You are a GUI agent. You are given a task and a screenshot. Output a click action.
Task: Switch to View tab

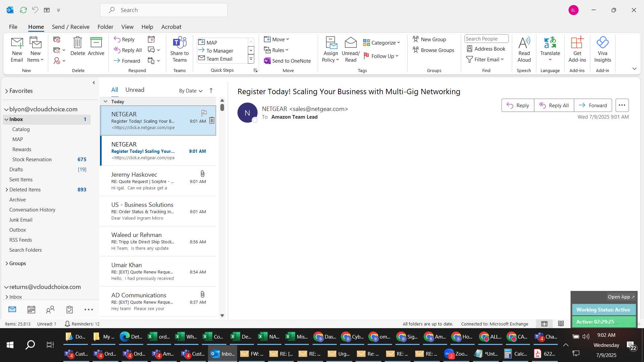tap(127, 27)
